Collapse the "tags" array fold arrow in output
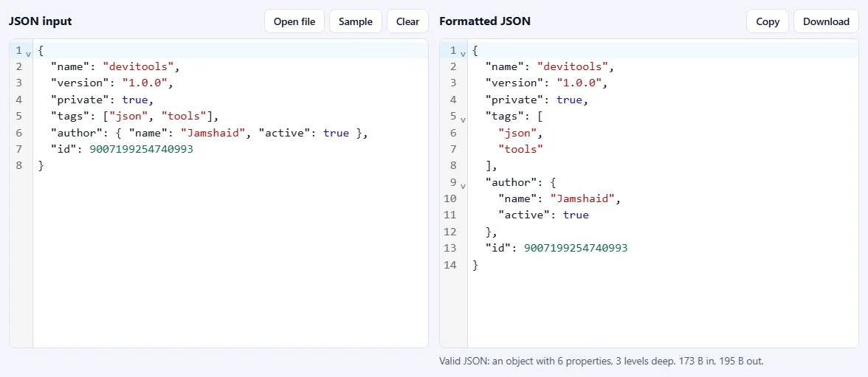 click(464, 119)
